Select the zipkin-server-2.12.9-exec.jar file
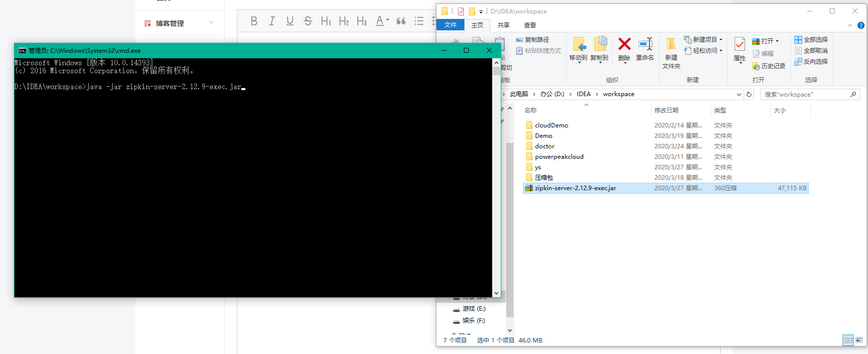868x354 pixels. coord(666,188)
